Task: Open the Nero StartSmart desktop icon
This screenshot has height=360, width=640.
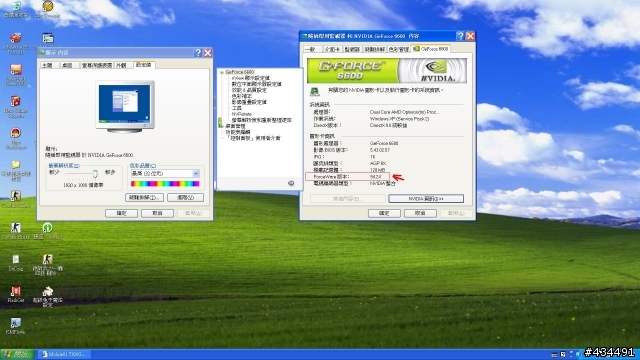Action: (x=16, y=138)
